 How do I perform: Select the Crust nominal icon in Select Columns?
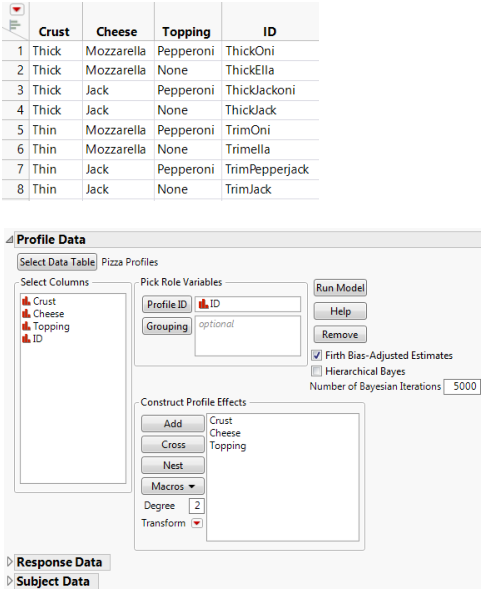pyautogui.click(x=26, y=301)
